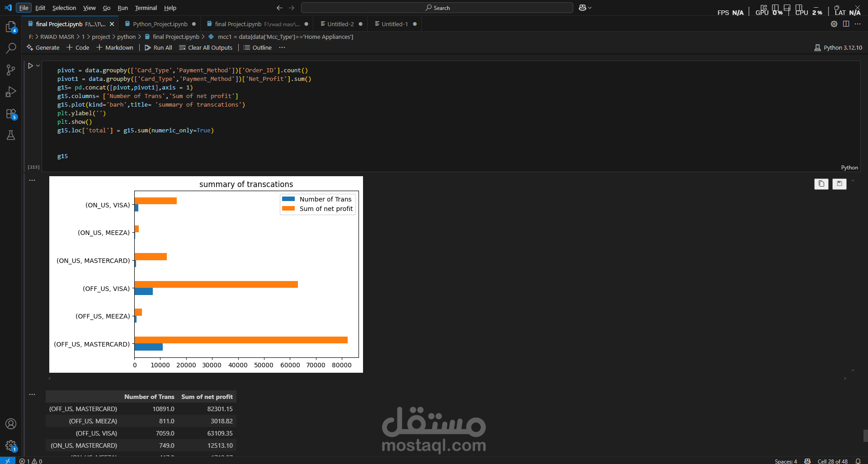Viewport: 868px width, 464px height.
Task: Switch to the Untitled-2 tab
Action: tap(340, 24)
